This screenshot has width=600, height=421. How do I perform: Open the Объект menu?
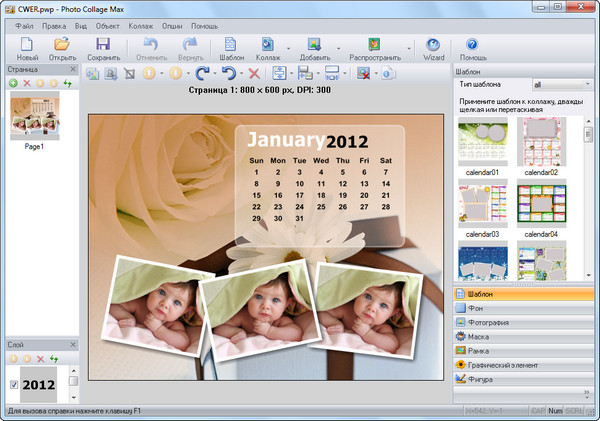click(x=108, y=24)
